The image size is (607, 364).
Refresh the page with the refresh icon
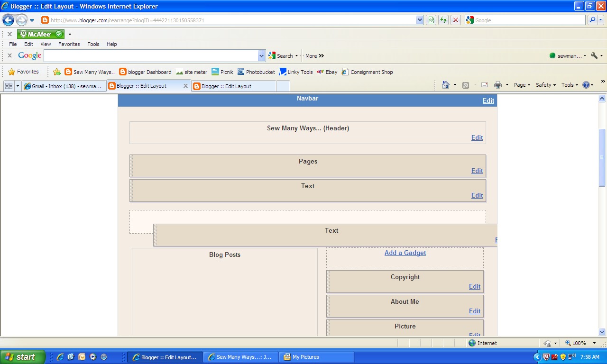point(443,20)
